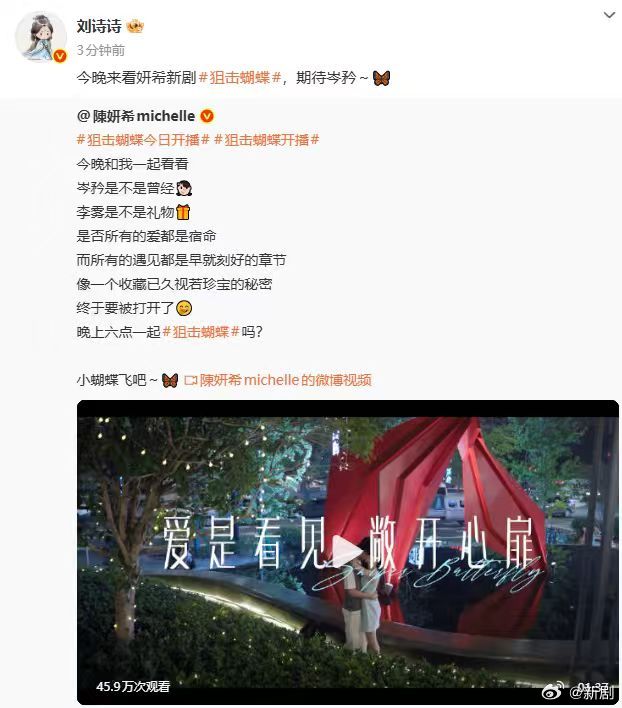
Task: Click the Weibo @新剧 watermark logo
Action: coord(578,690)
